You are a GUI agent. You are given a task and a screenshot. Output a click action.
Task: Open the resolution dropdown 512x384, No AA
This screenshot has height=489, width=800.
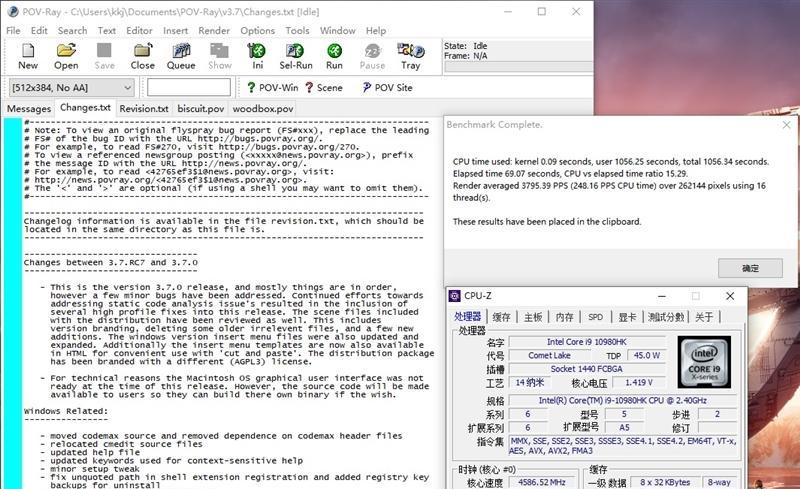click(72, 88)
